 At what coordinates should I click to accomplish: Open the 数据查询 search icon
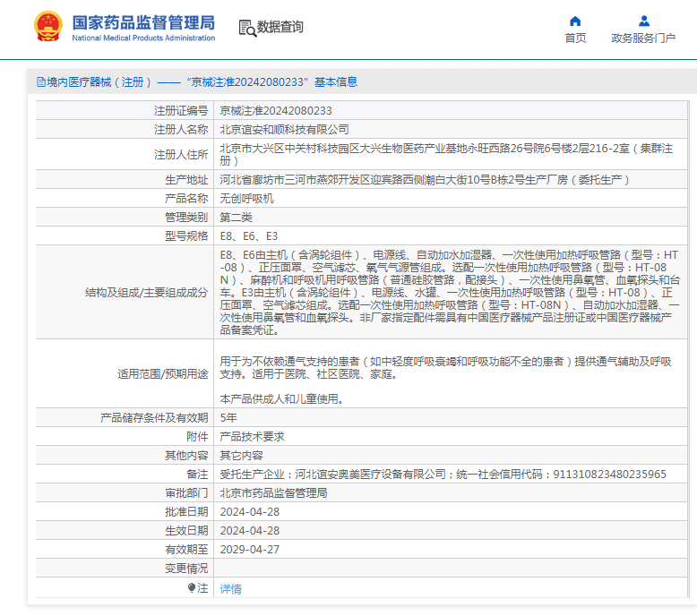(x=247, y=28)
